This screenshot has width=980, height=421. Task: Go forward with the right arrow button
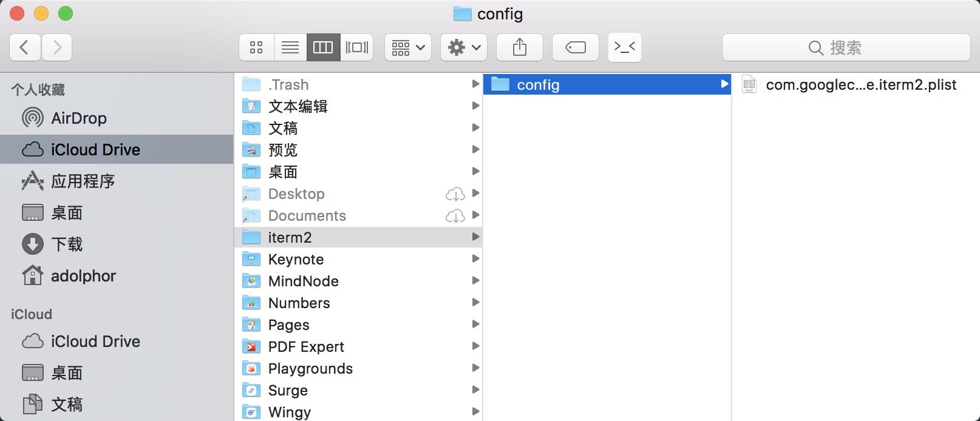click(56, 47)
